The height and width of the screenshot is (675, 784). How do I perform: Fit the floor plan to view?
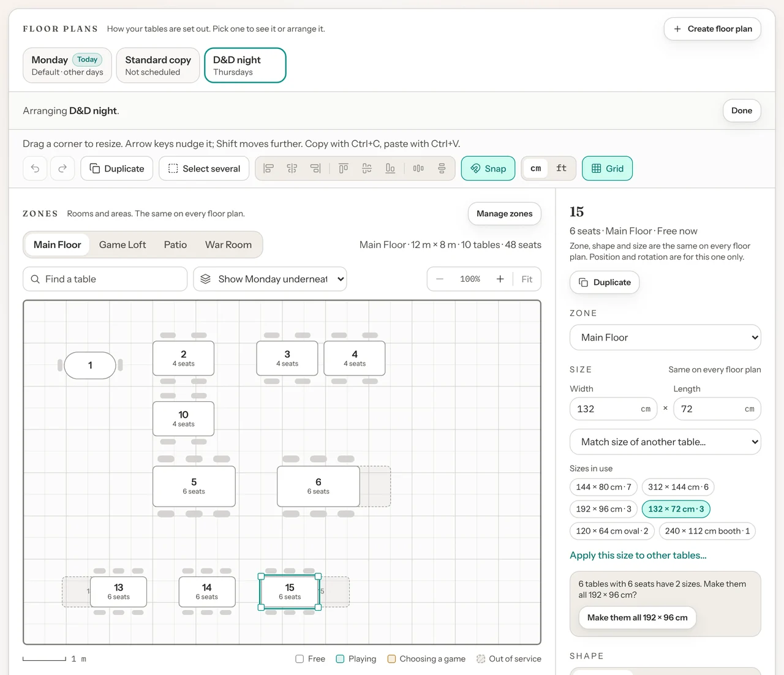[x=527, y=279]
